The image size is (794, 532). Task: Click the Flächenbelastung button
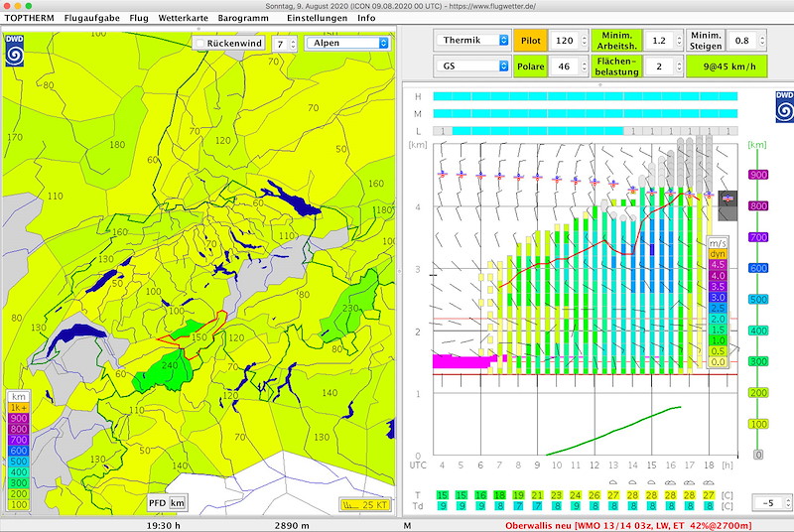coord(616,66)
